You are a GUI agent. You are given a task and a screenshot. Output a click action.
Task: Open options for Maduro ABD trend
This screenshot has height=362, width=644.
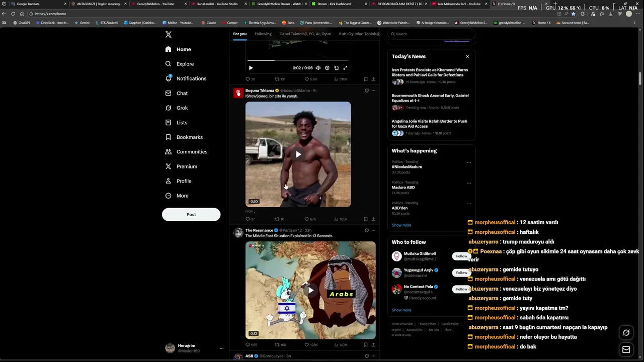coord(469,183)
